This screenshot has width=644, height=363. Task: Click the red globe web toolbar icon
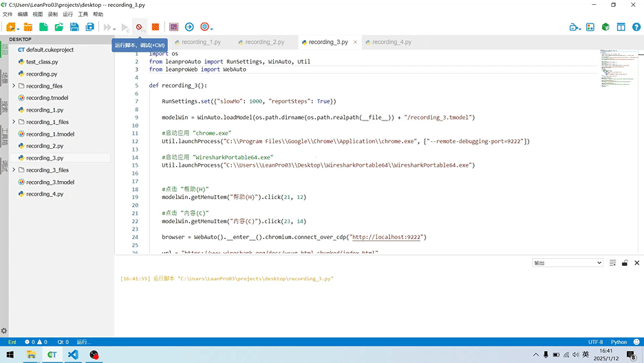click(204, 27)
